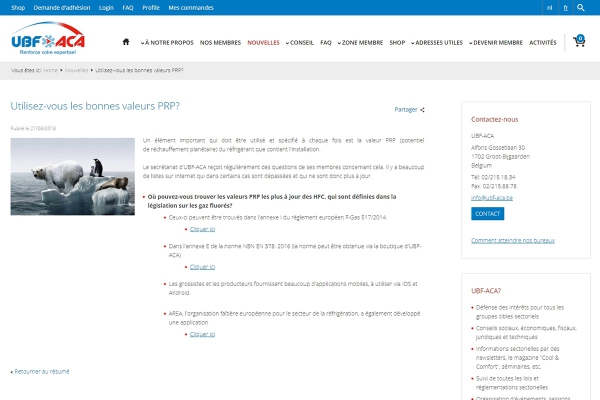Screen dimensions: 600x400
Task: Click the home icon in navigation
Action: tap(126, 42)
